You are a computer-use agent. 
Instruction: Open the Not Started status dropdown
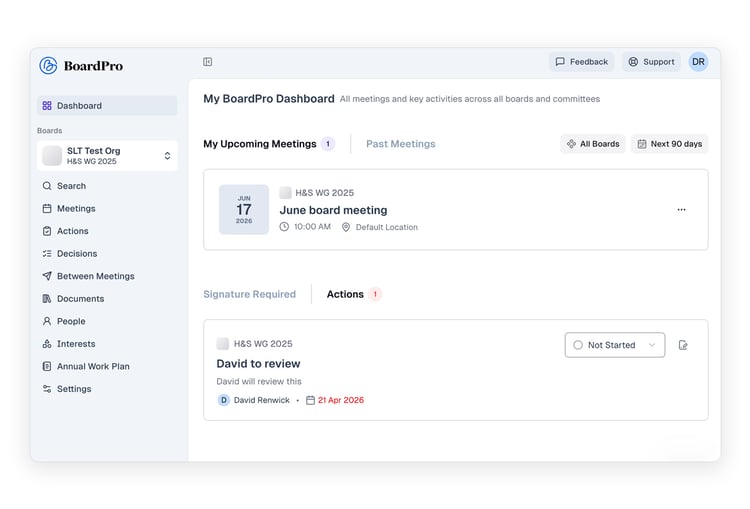coord(615,345)
